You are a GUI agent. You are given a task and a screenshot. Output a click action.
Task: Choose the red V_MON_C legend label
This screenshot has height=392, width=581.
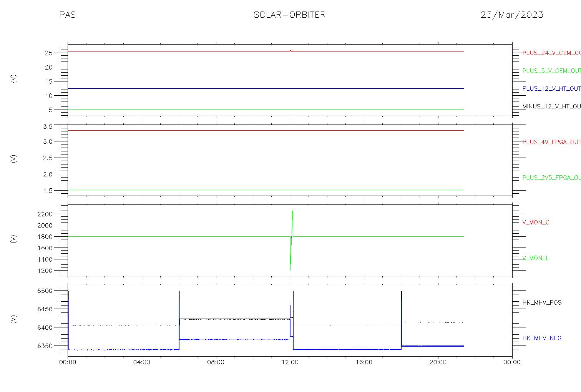[x=536, y=223]
